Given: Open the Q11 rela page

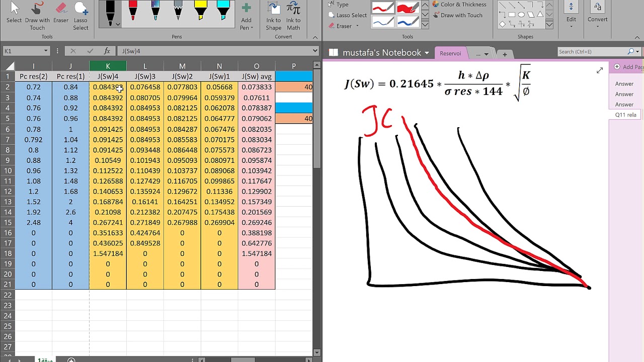Looking at the screenshot, I should [x=625, y=115].
